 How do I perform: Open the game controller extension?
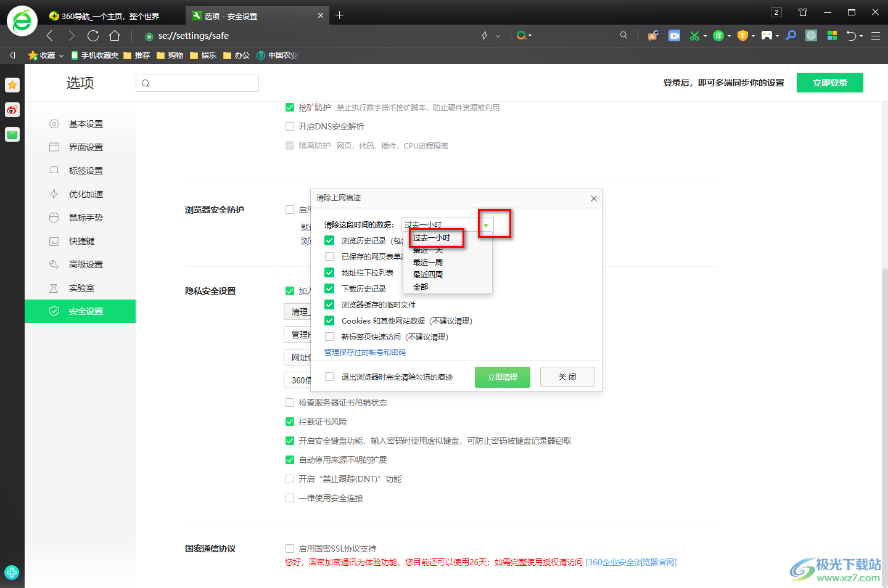[x=767, y=36]
